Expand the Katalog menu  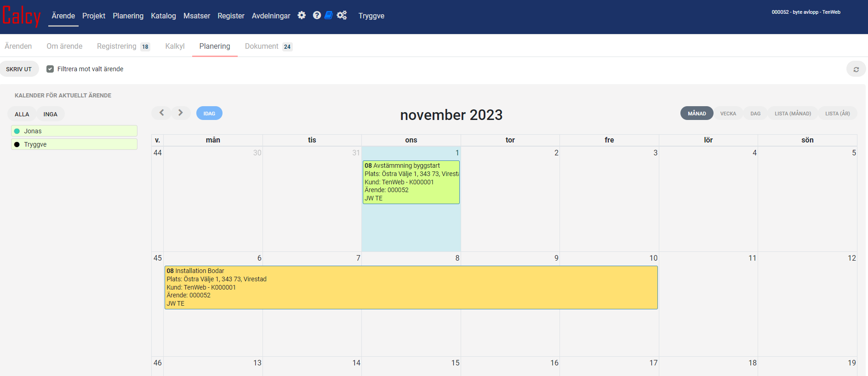(x=163, y=16)
